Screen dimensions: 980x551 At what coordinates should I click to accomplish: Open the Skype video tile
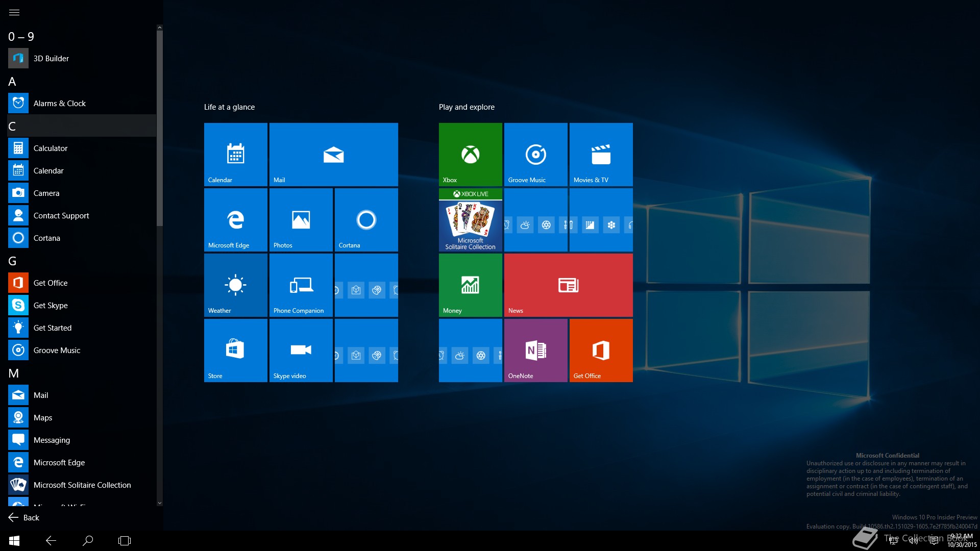[x=301, y=350]
